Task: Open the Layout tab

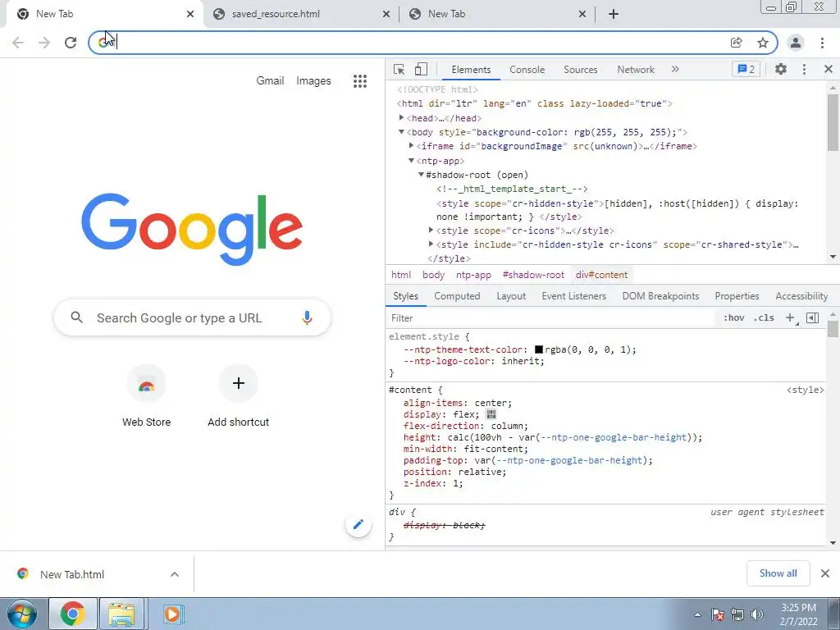Action: [511, 295]
